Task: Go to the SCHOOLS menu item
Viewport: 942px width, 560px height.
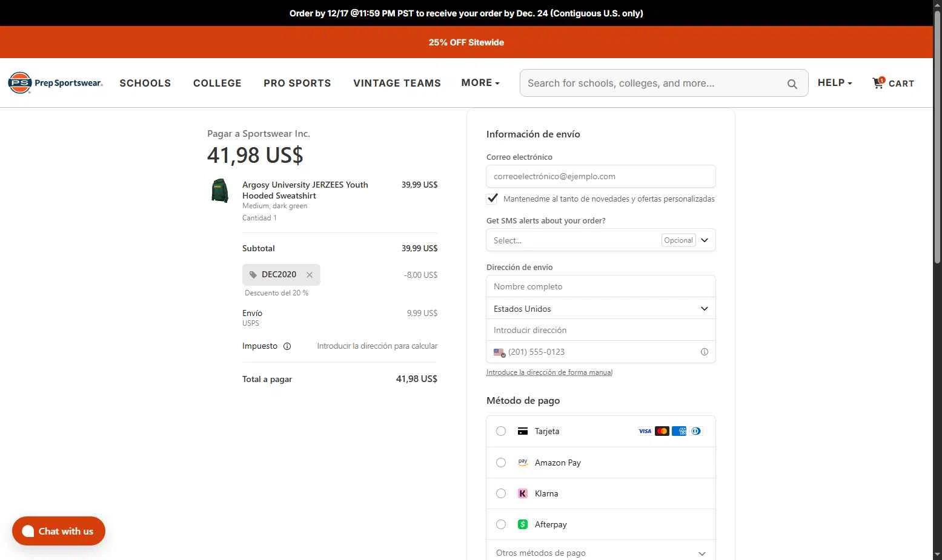Action: [145, 84]
